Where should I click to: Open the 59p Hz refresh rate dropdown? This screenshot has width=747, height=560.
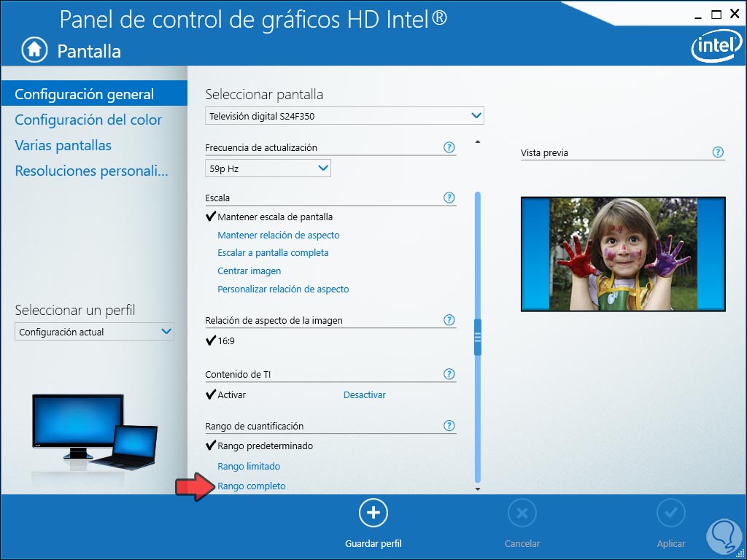(x=268, y=168)
